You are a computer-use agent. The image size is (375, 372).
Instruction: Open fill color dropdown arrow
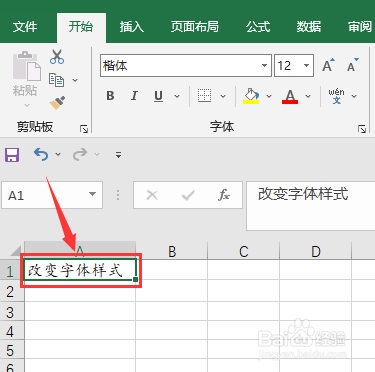[x=269, y=96]
